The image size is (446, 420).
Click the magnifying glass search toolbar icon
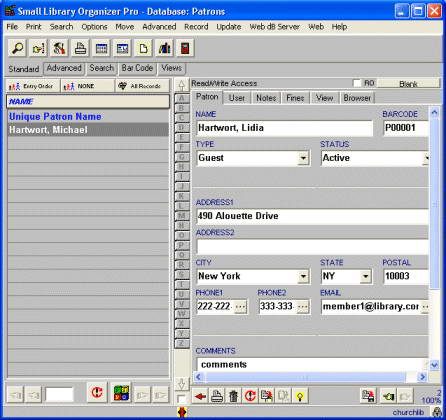click(18, 48)
